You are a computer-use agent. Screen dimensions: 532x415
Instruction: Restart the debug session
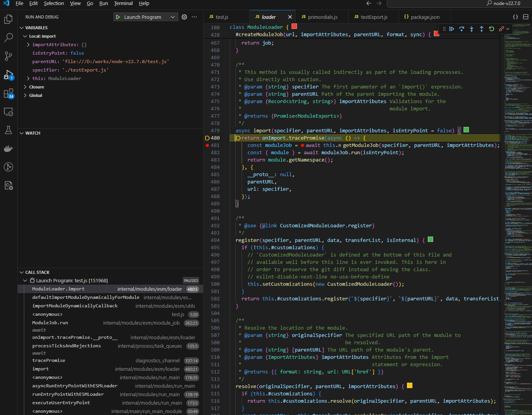(492, 29)
